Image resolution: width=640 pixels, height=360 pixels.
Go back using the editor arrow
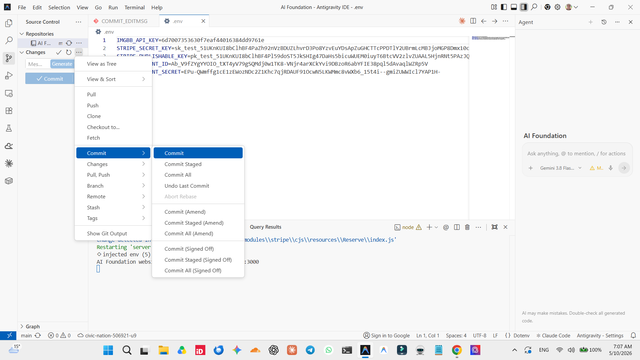pos(484,21)
